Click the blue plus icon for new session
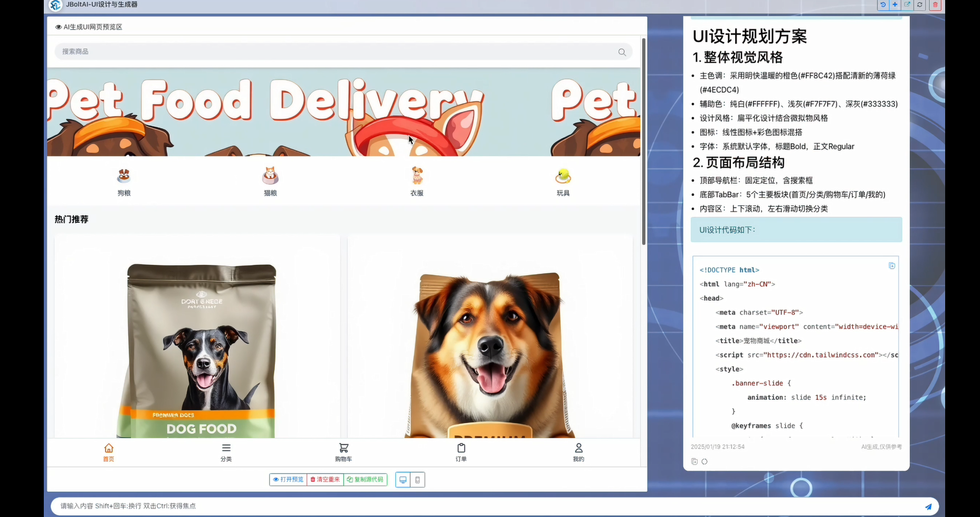Screen dimensions: 980x517 pyautogui.click(x=895, y=5)
